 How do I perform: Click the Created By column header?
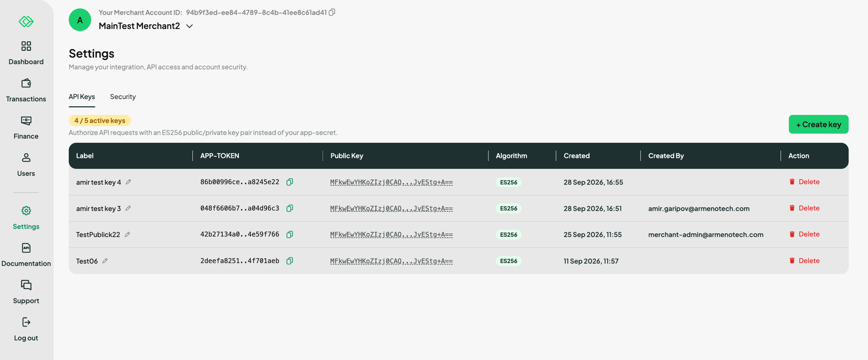666,155
